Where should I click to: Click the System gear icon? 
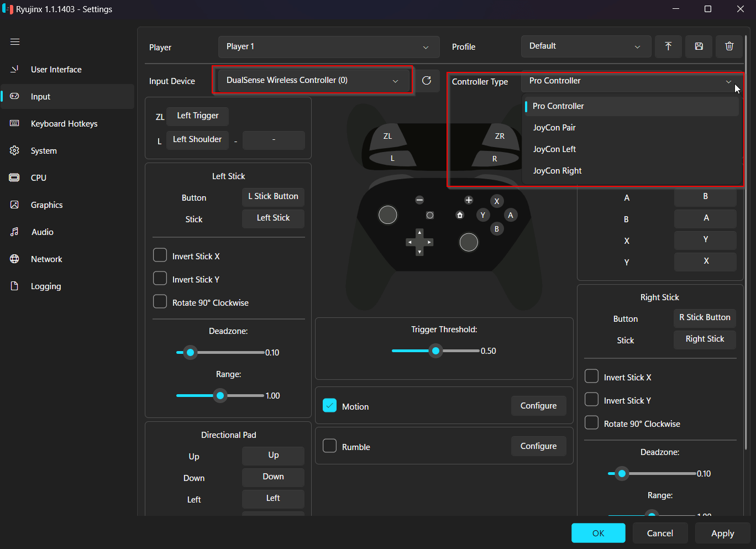click(x=15, y=150)
